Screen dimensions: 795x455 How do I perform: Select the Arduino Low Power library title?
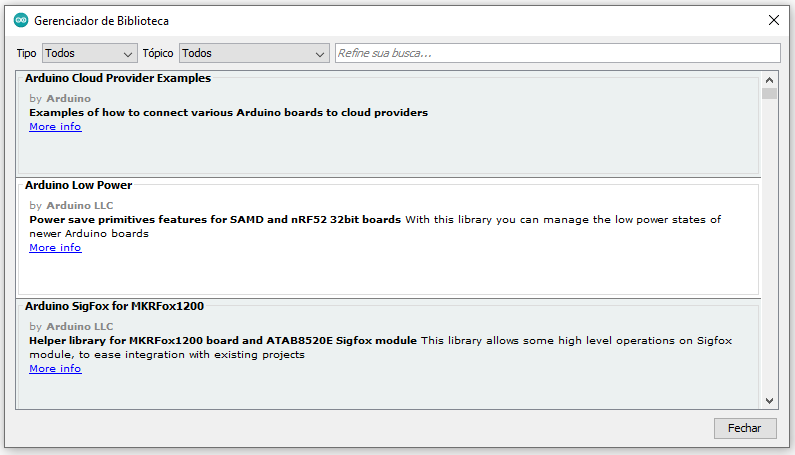point(79,185)
